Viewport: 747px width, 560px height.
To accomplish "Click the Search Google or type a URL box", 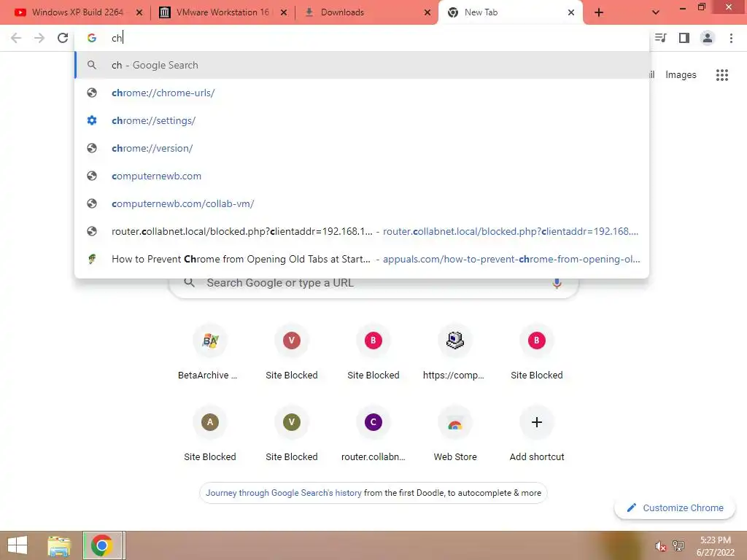I will pyautogui.click(x=373, y=284).
